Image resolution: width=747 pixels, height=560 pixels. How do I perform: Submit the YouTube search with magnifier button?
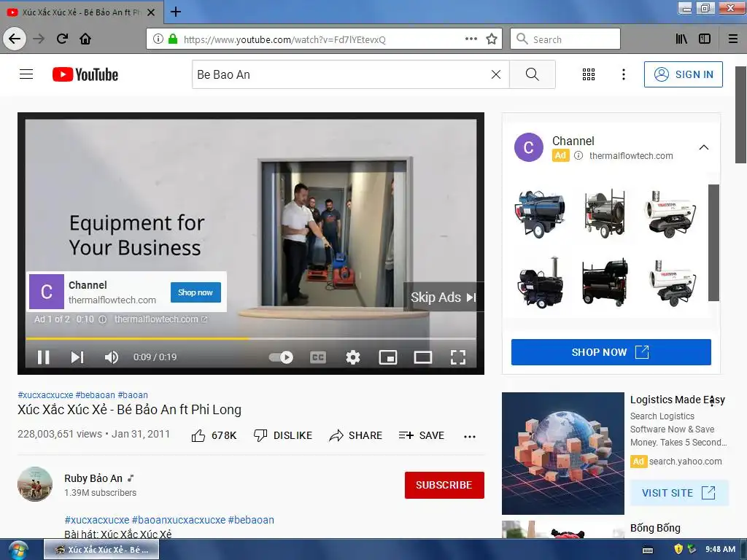pos(532,74)
